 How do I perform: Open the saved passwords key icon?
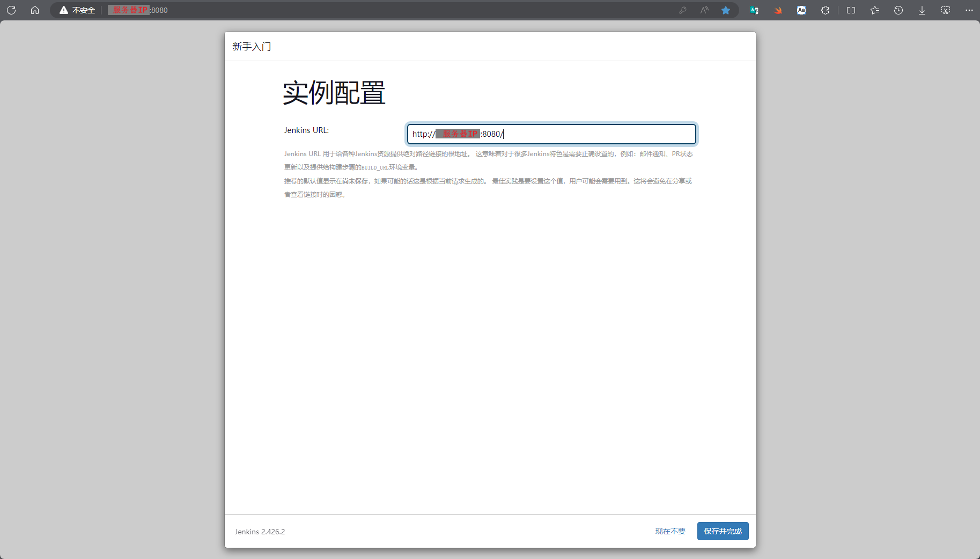coord(682,10)
